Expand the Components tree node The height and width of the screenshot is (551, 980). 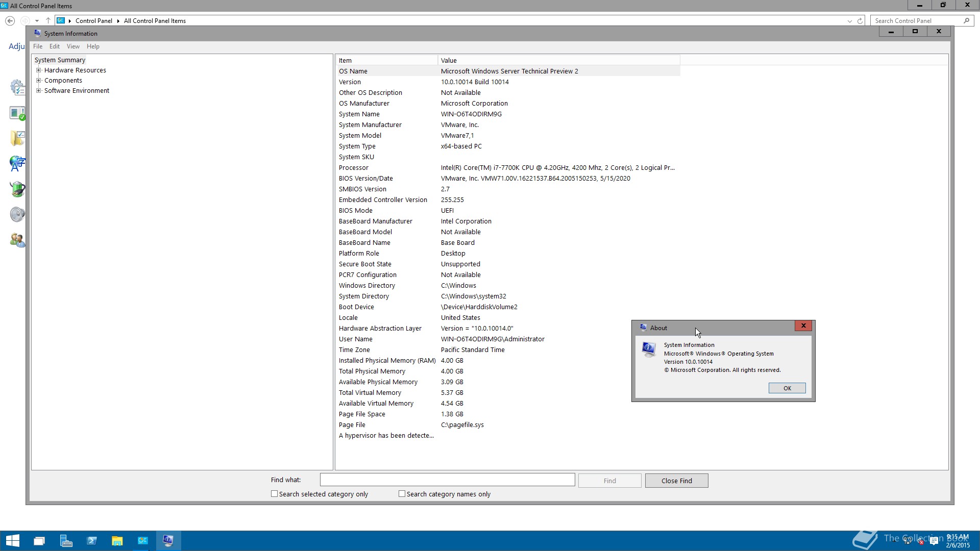38,81
